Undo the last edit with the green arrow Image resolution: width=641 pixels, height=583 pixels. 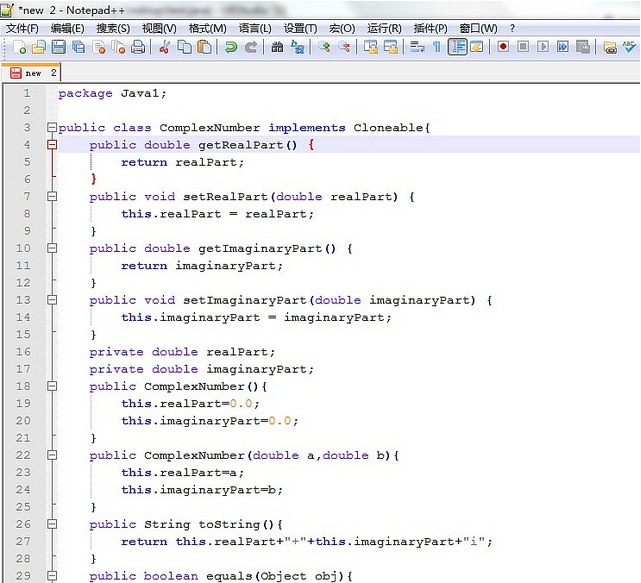coord(231,47)
